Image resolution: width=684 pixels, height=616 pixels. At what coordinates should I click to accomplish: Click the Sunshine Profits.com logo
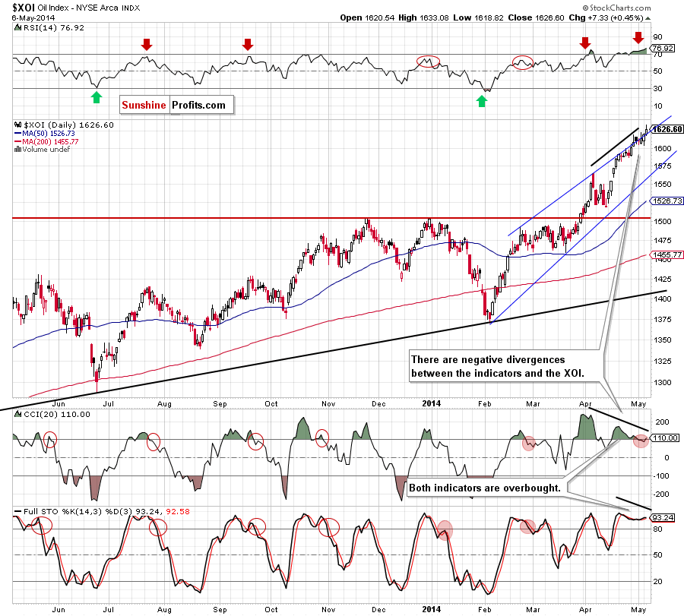pyautogui.click(x=176, y=105)
